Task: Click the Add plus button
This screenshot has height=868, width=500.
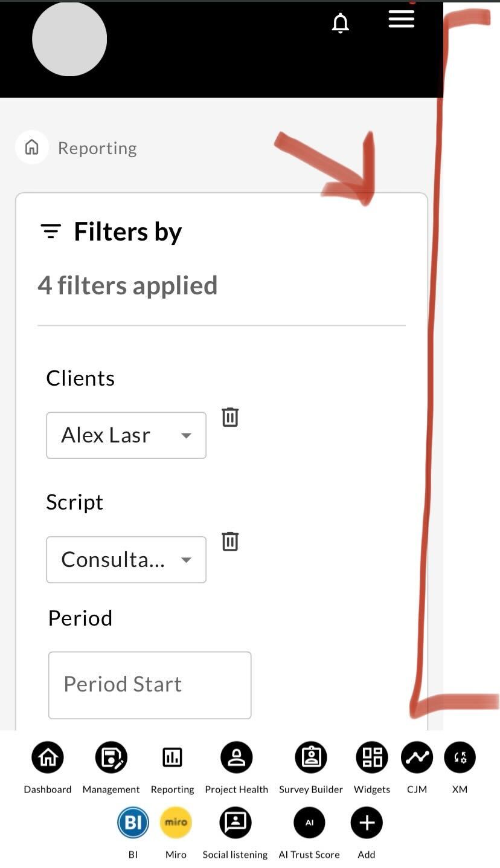Action: click(x=367, y=823)
